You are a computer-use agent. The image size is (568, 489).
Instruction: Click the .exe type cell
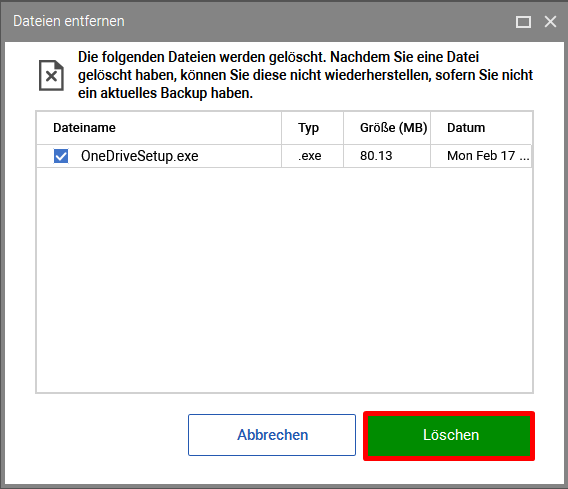point(310,156)
